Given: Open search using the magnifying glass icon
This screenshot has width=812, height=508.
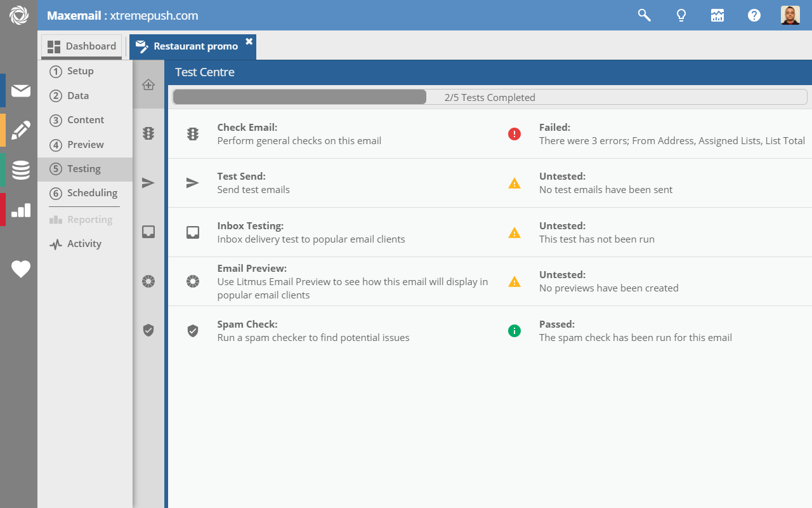Looking at the screenshot, I should (x=644, y=15).
